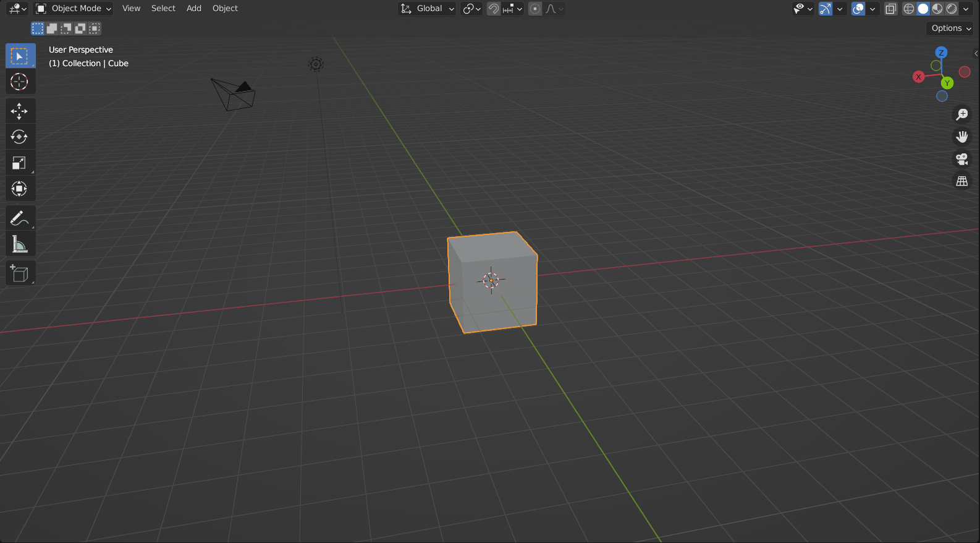Open visibility and selectability filter dropdown
This screenshot has height=543, width=980.
click(x=803, y=9)
